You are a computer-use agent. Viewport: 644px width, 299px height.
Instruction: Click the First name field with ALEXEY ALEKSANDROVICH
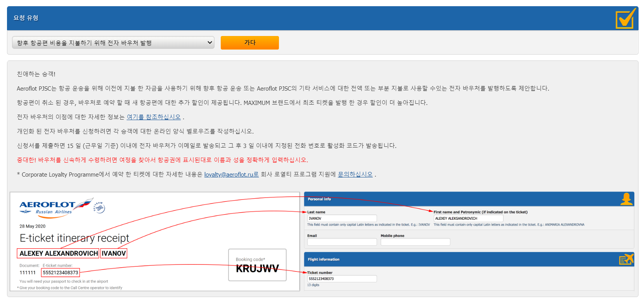tap(468, 218)
